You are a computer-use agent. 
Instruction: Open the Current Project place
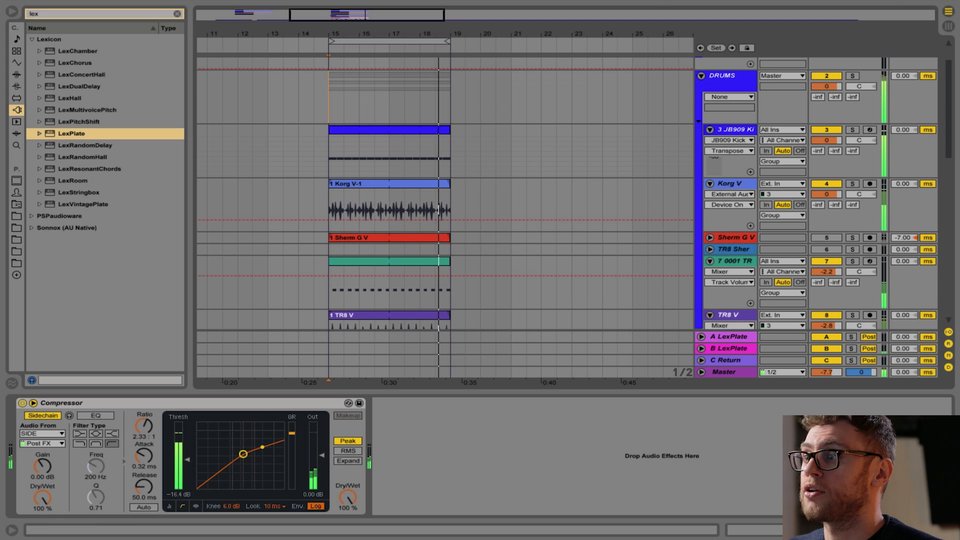point(17,204)
